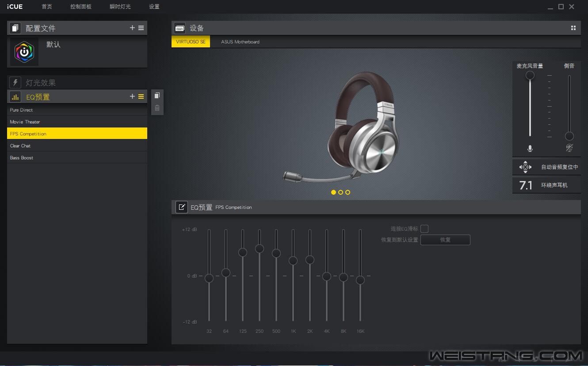Select the first headset image page dot
Viewport: 588px width, 366px height.
333,192
